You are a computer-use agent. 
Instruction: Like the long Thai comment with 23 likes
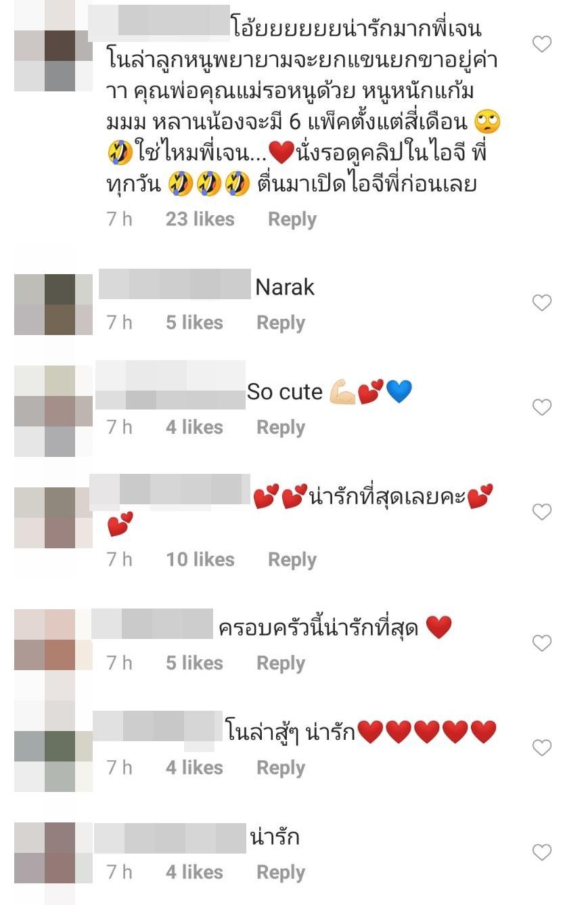point(542,45)
